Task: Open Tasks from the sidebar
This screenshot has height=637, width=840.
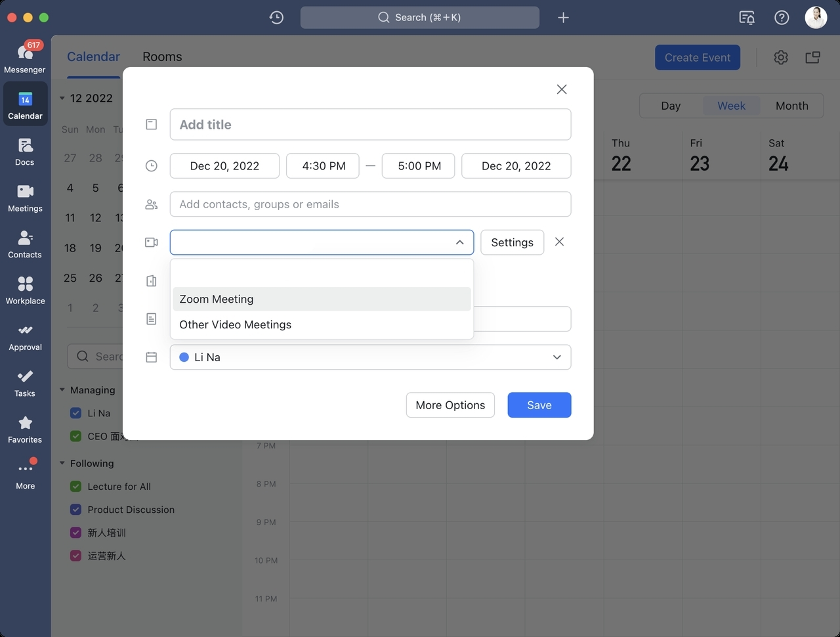Action: click(25, 382)
